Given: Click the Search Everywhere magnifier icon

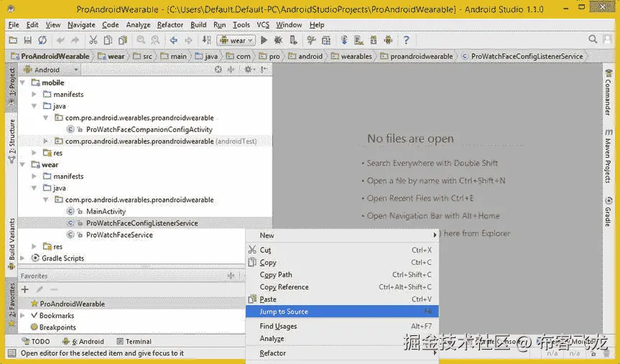Looking at the screenshot, I should (x=592, y=39).
